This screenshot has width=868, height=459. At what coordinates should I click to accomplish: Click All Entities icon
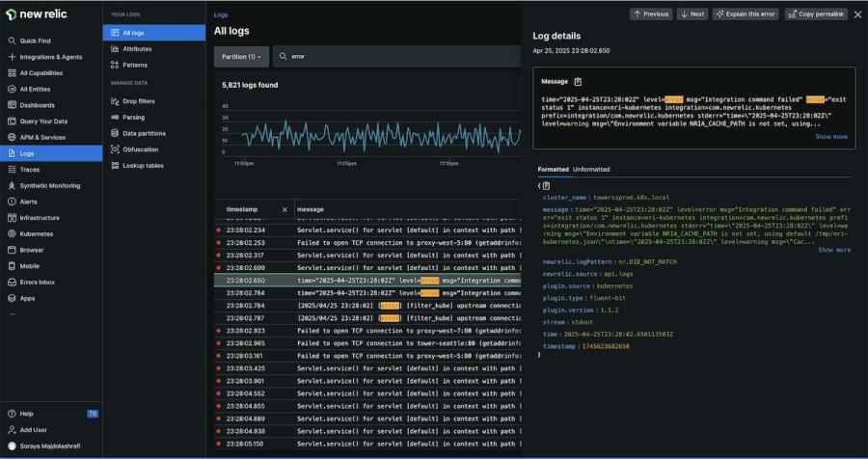point(12,89)
